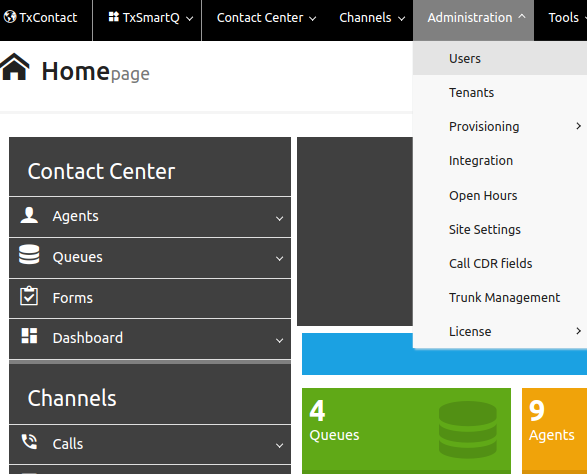Viewport: 587px width, 474px height.
Task: Click the TxSmartQ grid icon
Action: pos(113,16)
